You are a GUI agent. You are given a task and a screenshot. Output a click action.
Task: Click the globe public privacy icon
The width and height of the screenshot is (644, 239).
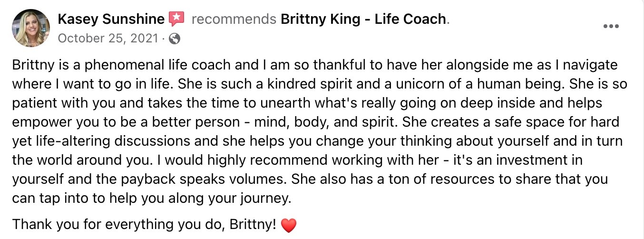coord(175,39)
